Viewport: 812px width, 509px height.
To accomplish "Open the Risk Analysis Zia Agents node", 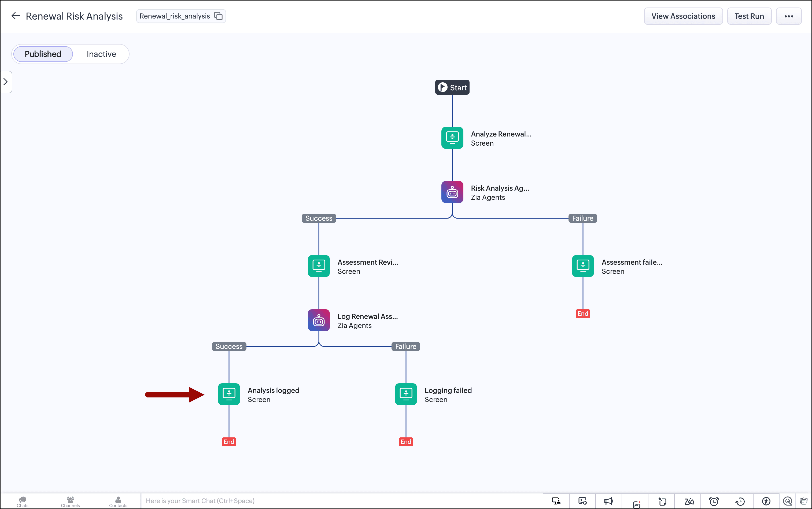I will click(452, 192).
